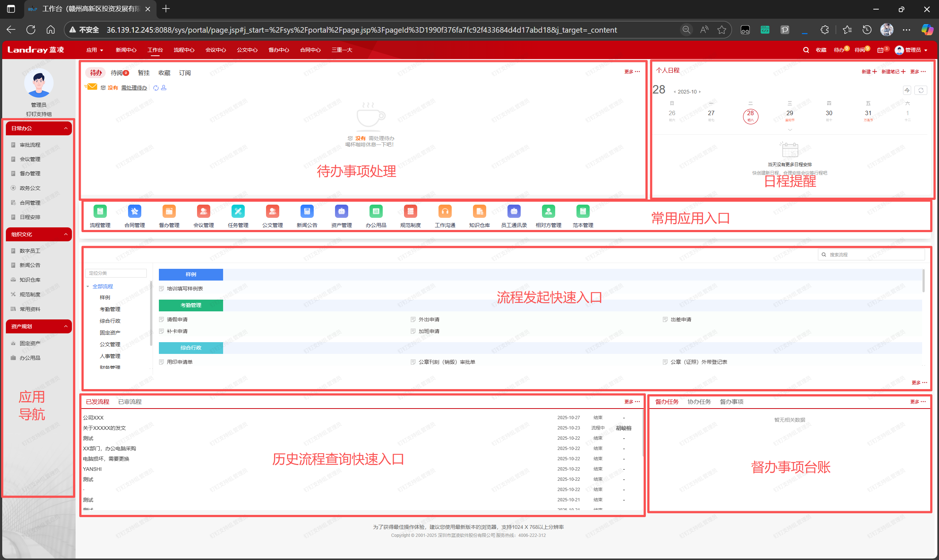Launch the 工作沟通 headset icon

[x=445, y=211]
